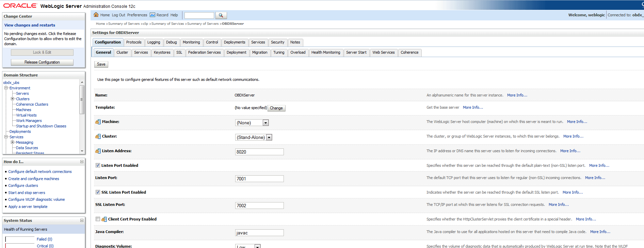Open the Notes tab
This screenshot has width=644, height=248.
[x=295, y=42]
